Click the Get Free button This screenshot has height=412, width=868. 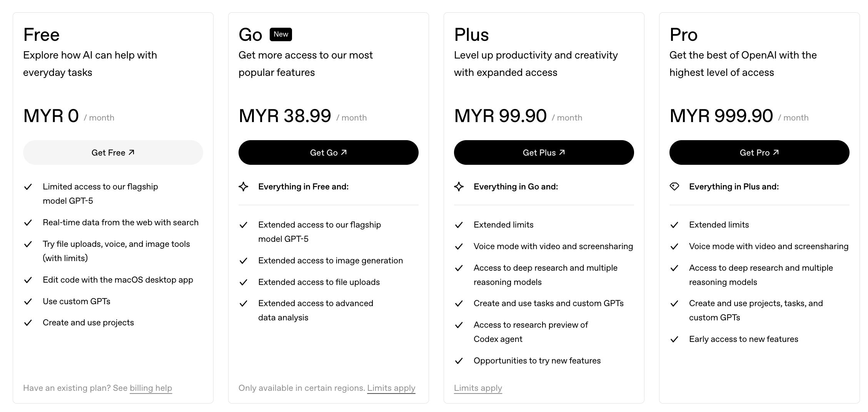coord(113,152)
